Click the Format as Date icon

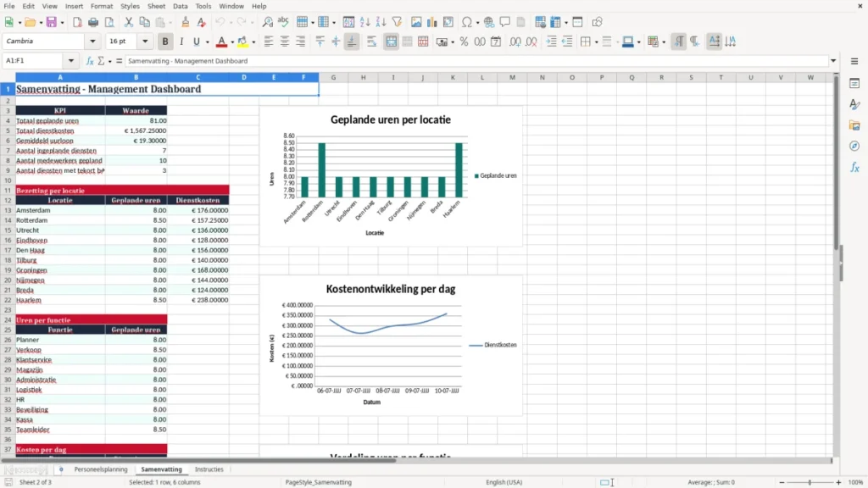(x=496, y=42)
